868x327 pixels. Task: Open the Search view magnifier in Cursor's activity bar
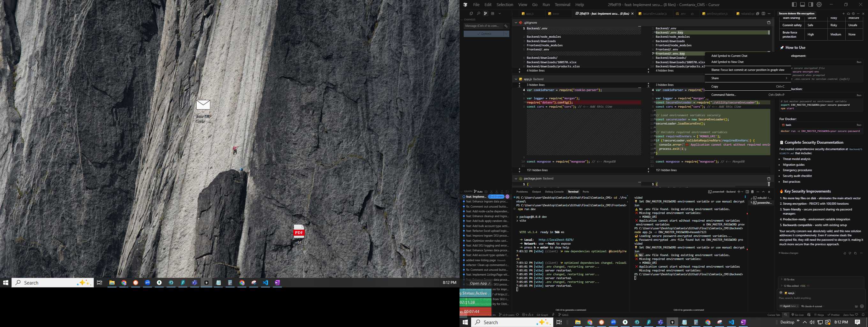coord(478,13)
